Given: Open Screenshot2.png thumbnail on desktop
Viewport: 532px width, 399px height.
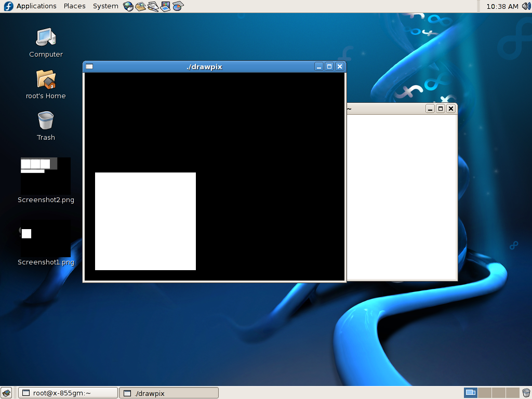Looking at the screenshot, I should [46, 176].
